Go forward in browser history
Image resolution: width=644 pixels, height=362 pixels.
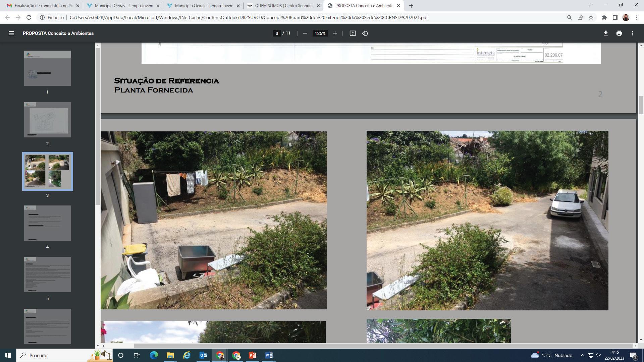(x=18, y=17)
